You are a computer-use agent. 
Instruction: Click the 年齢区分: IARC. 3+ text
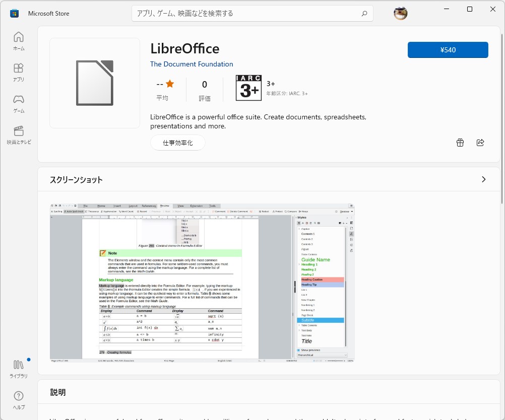[287, 94]
